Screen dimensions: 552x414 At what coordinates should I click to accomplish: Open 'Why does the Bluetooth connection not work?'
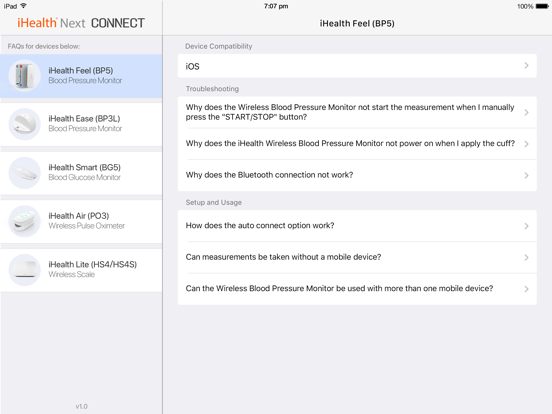click(357, 175)
